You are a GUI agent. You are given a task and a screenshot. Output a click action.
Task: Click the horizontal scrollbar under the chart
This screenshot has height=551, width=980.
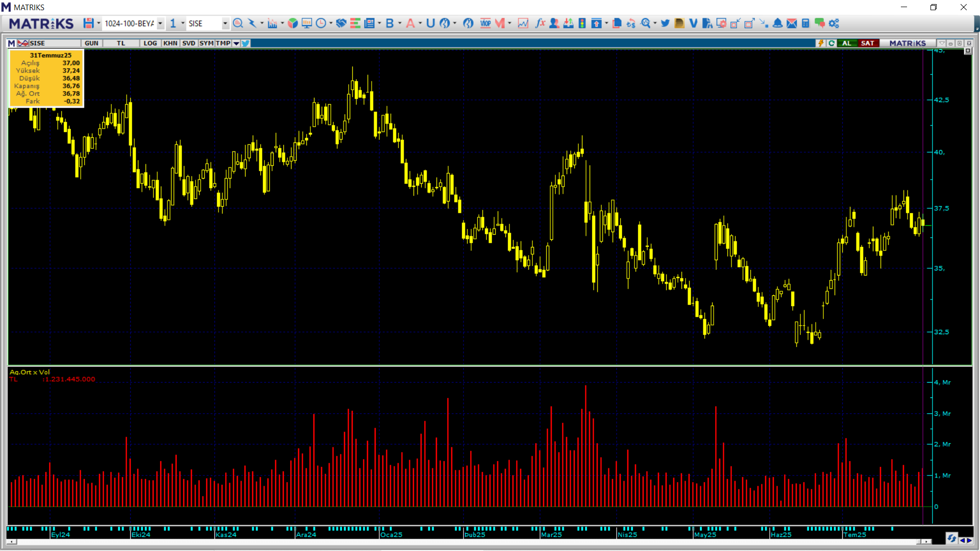pyautogui.click(x=459, y=541)
